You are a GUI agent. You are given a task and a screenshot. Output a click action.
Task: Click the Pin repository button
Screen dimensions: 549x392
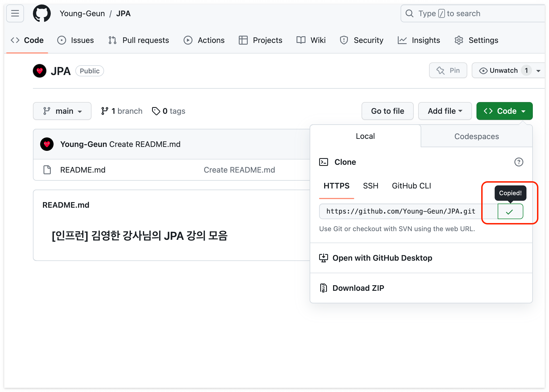[448, 71]
